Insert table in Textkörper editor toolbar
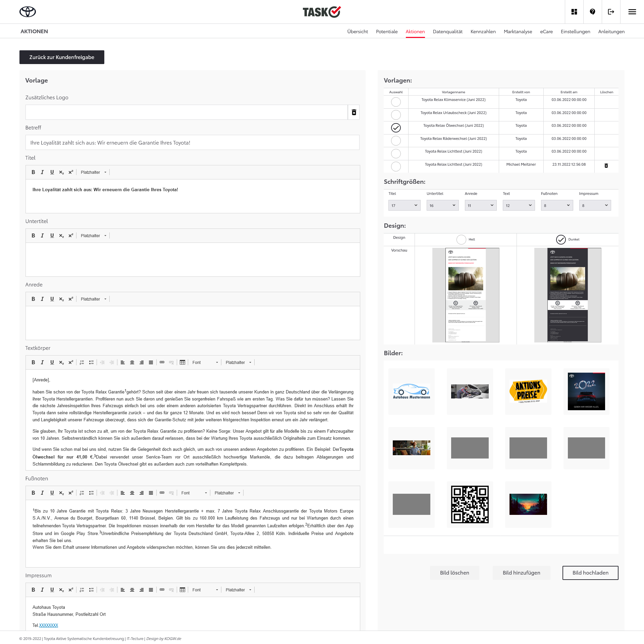The width and height of the screenshot is (644, 644). (x=182, y=362)
